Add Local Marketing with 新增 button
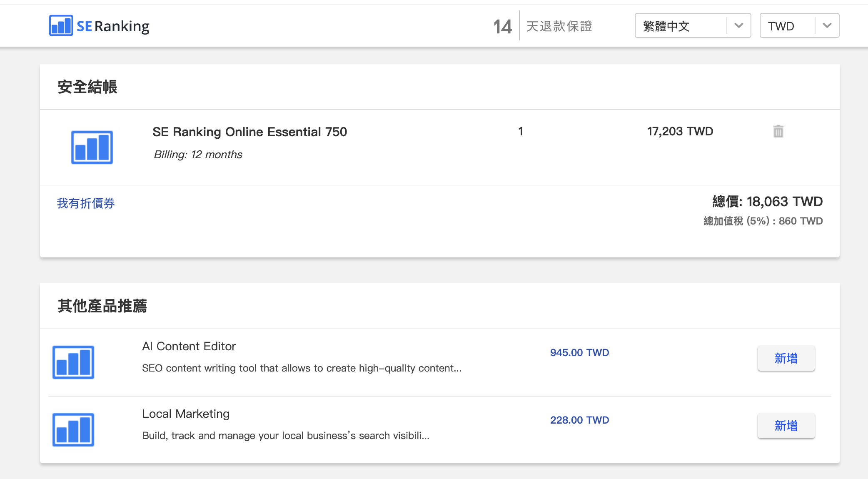 coord(786,426)
